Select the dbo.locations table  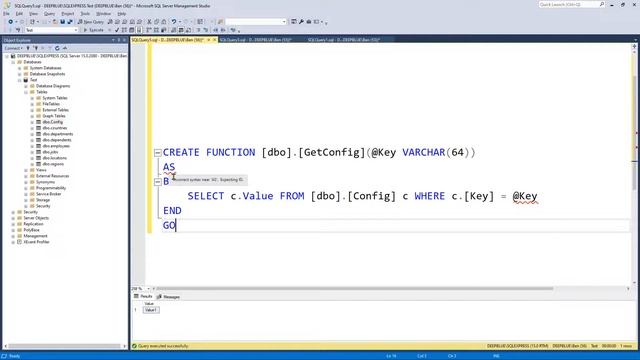click(54, 158)
